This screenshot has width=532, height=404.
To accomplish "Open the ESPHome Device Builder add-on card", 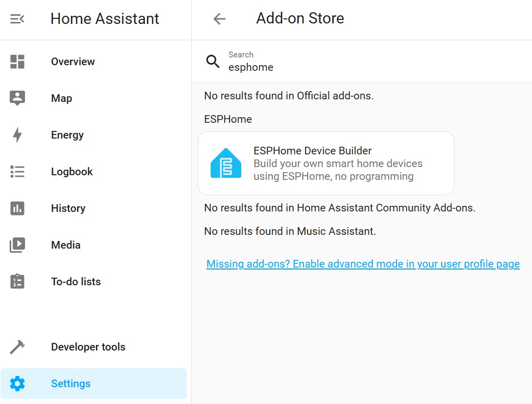I will pos(326,164).
